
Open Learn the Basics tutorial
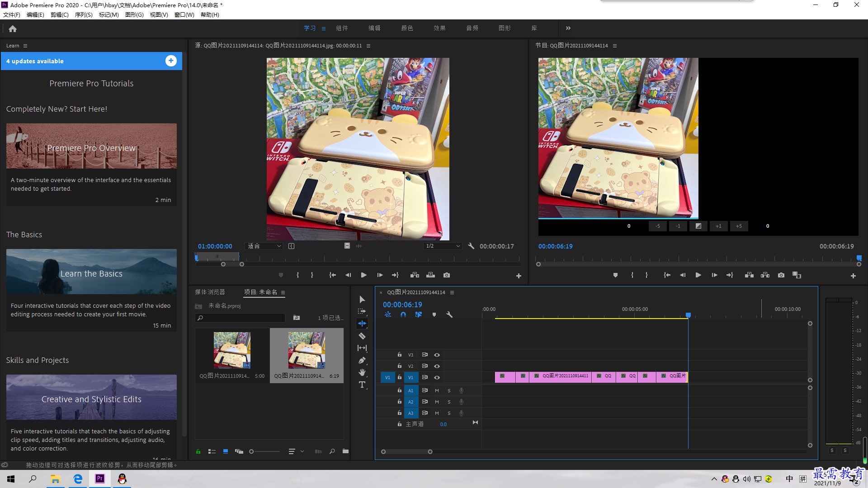91,272
